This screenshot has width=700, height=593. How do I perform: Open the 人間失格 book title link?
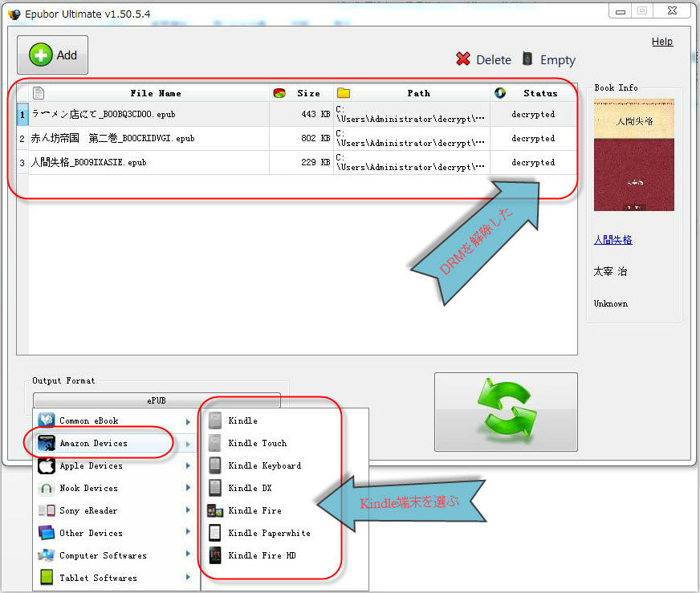click(613, 240)
